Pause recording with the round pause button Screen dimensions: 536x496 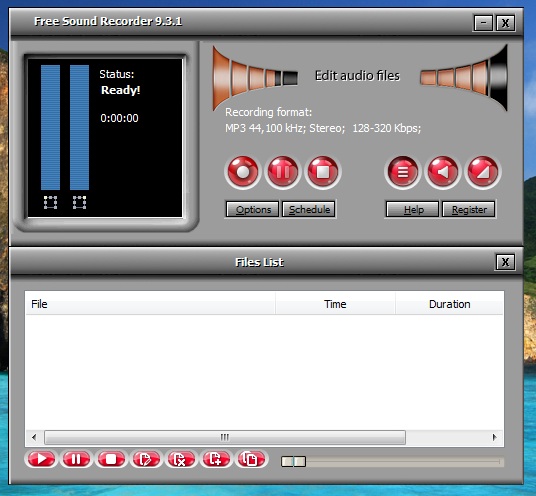click(283, 172)
